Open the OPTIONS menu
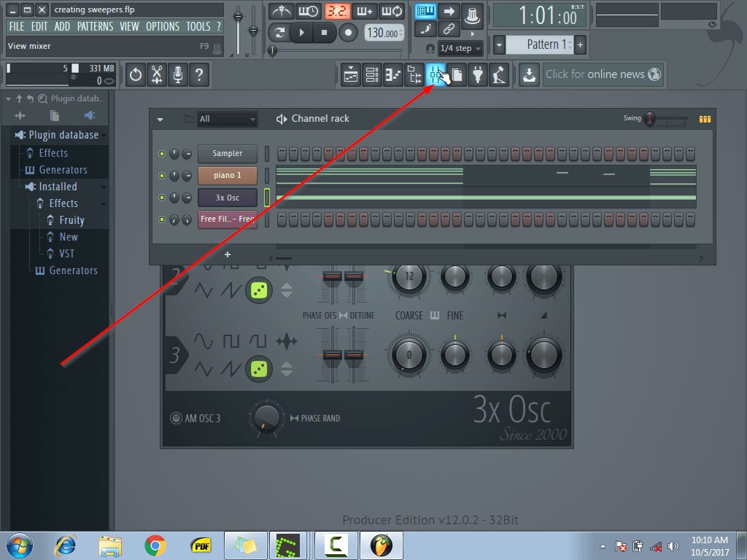747x560 pixels. 163,27
